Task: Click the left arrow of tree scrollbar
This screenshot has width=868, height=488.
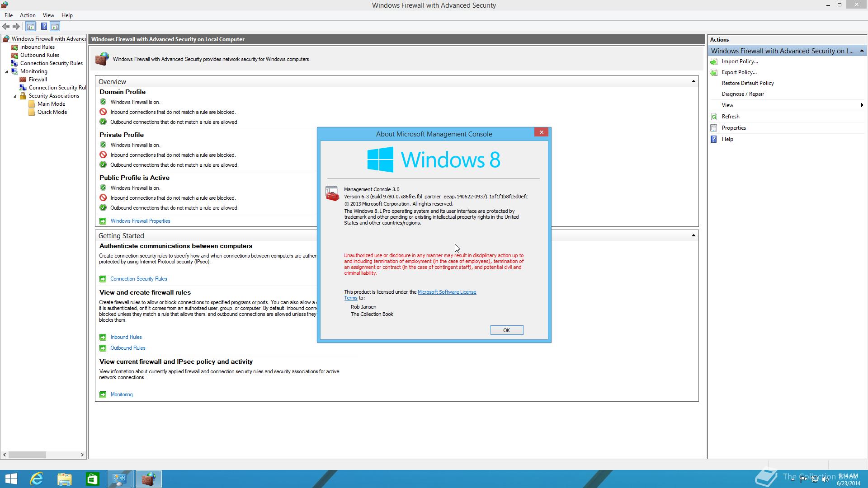Action: click(5, 455)
